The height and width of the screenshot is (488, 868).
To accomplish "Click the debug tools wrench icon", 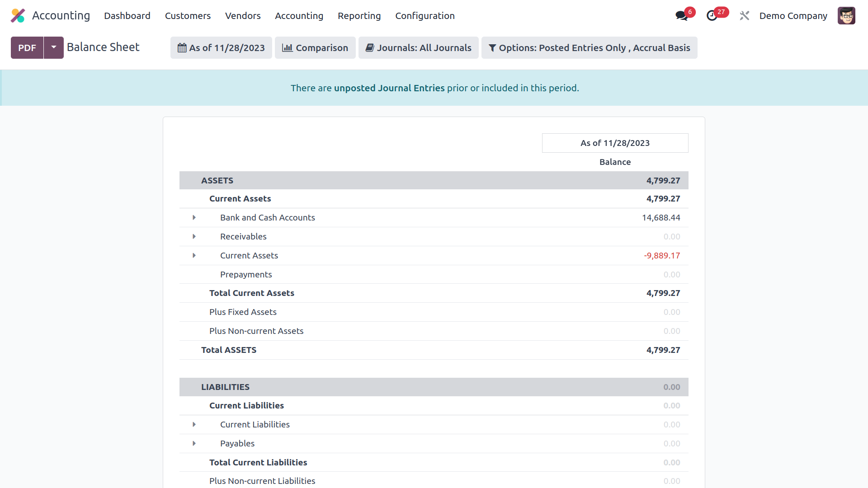I will [745, 16].
